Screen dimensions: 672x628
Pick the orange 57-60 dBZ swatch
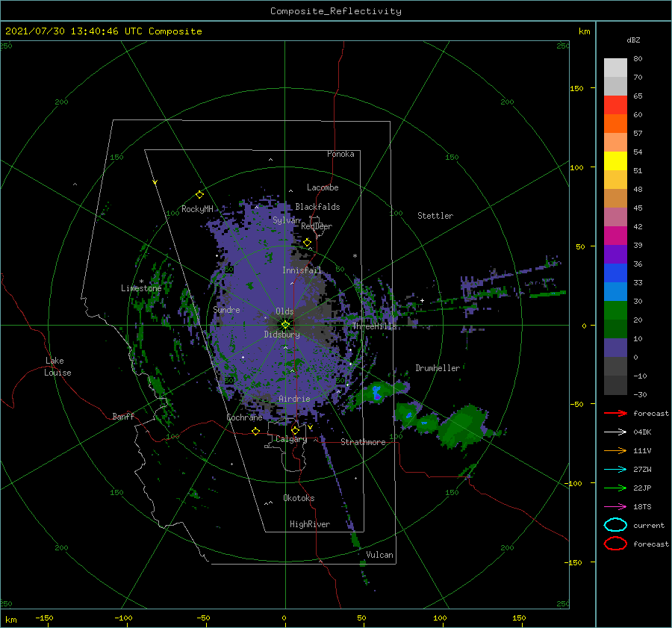point(615,123)
